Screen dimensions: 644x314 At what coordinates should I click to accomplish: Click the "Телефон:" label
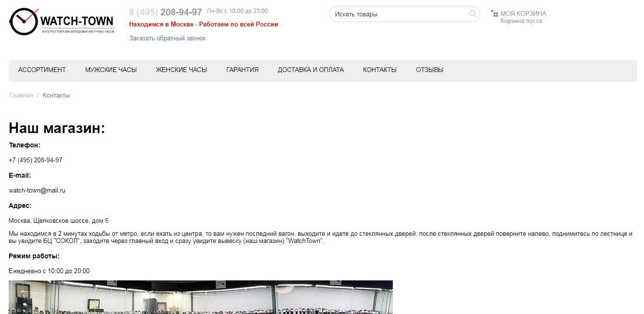(24, 145)
